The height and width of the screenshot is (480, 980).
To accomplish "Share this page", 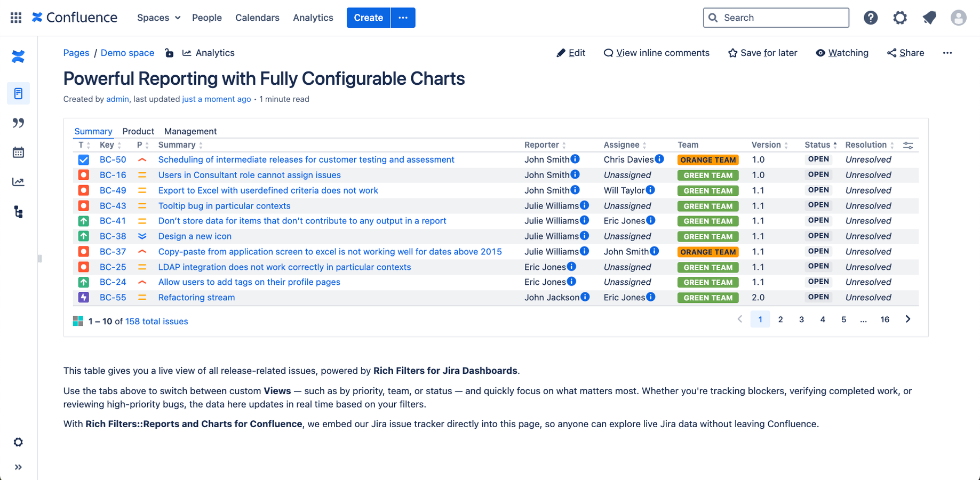I will (906, 53).
